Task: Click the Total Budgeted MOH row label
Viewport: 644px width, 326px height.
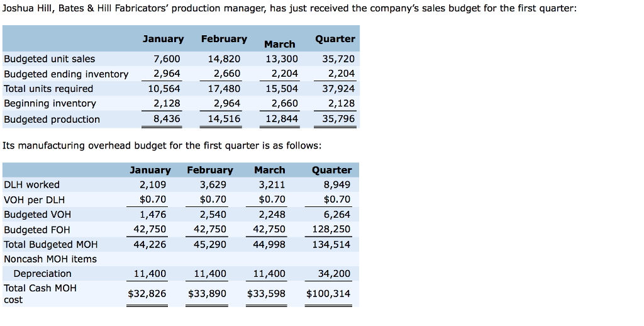Action: point(50,244)
